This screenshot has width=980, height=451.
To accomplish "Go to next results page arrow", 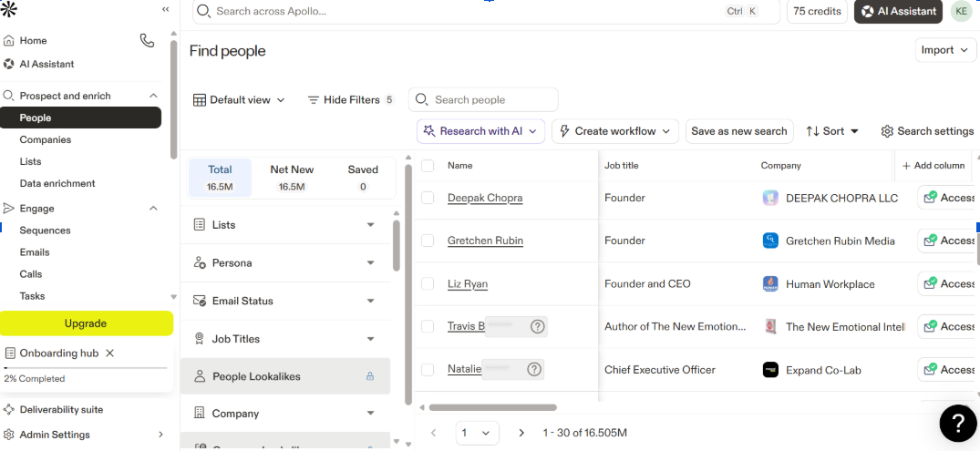I will [521, 432].
